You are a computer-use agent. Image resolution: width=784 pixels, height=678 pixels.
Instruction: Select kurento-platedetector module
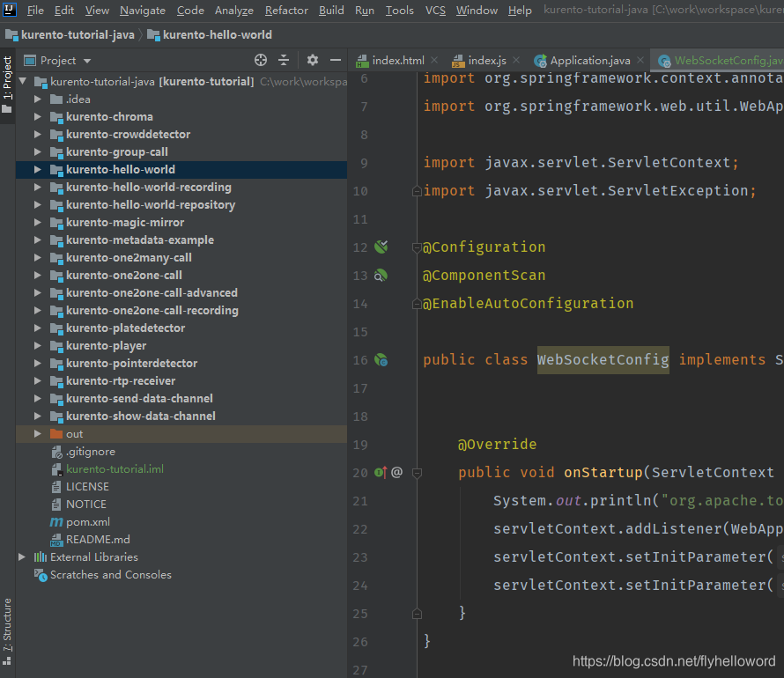click(125, 328)
